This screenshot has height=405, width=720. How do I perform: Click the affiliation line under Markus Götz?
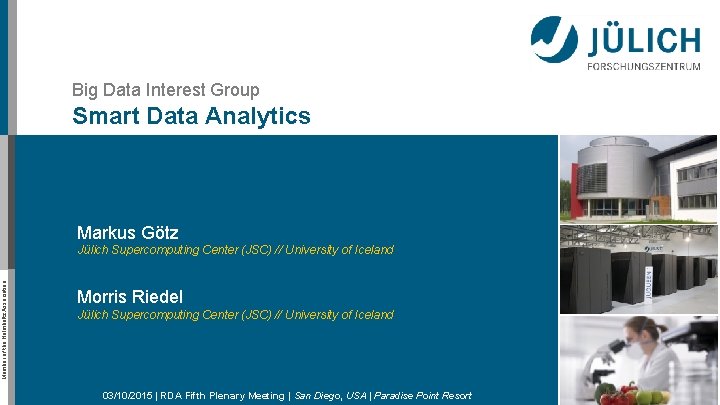pos(236,250)
